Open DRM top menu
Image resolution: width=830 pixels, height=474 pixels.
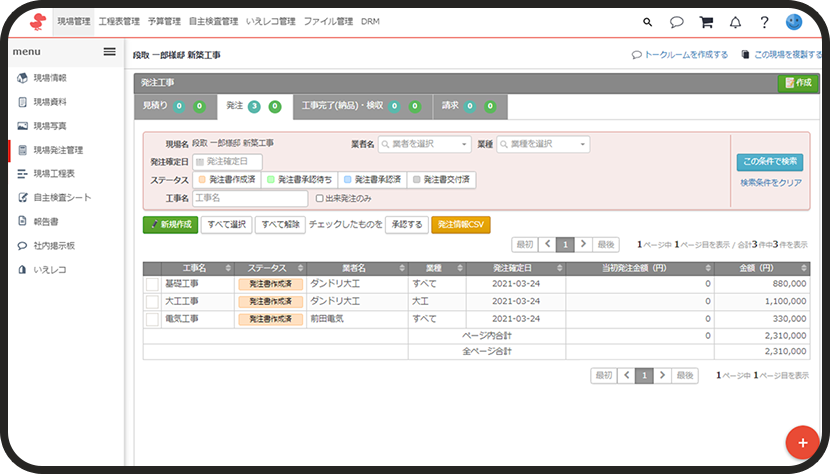tap(370, 22)
